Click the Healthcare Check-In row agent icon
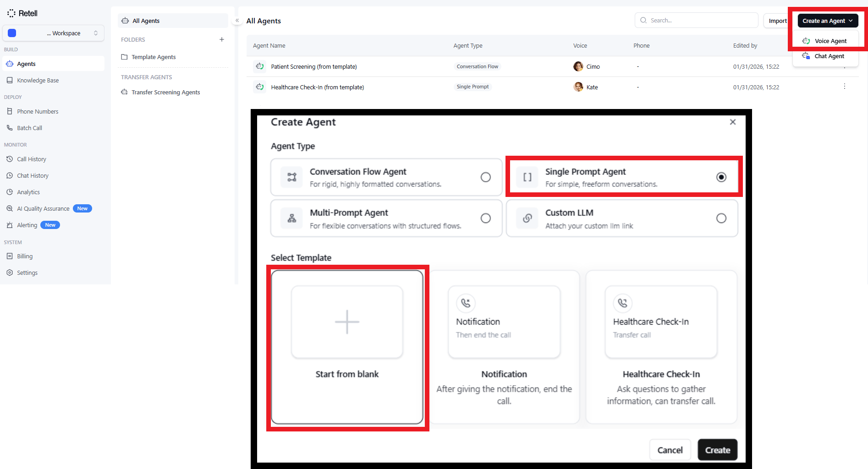The width and height of the screenshot is (868, 469). click(260, 87)
